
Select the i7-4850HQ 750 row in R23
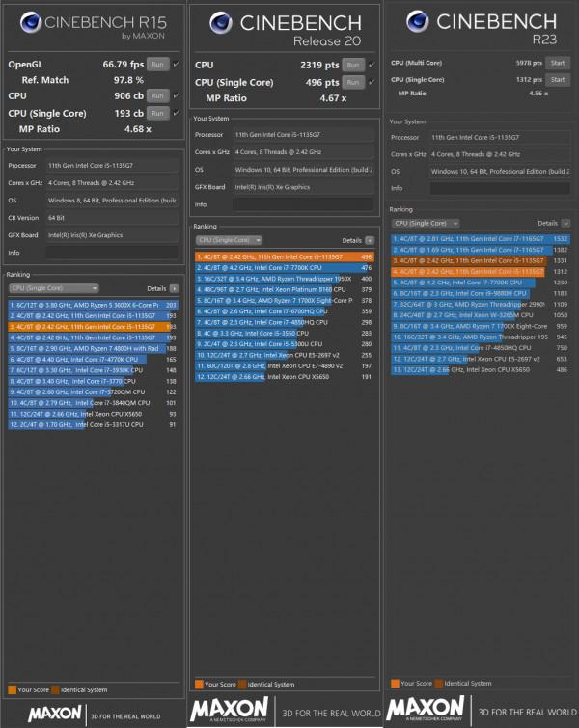pos(481,348)
